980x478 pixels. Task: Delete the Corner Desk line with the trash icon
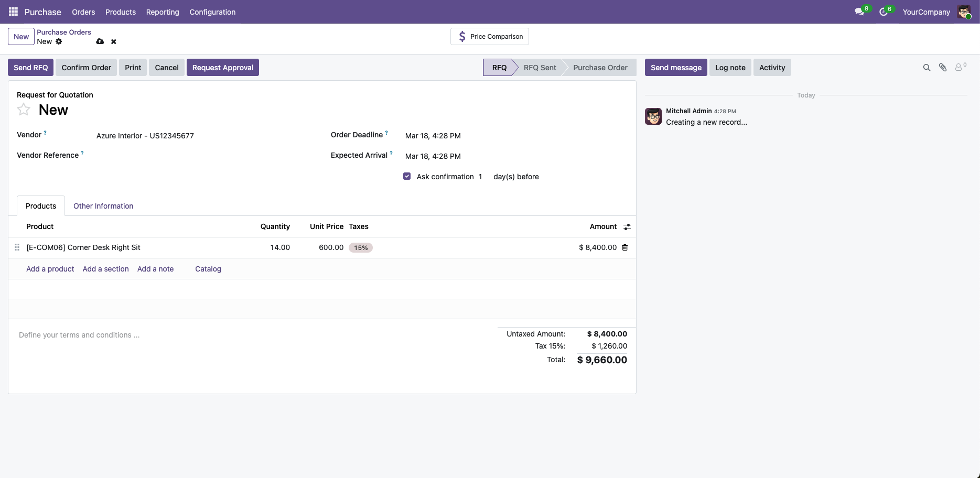click(x=624, y=247)
